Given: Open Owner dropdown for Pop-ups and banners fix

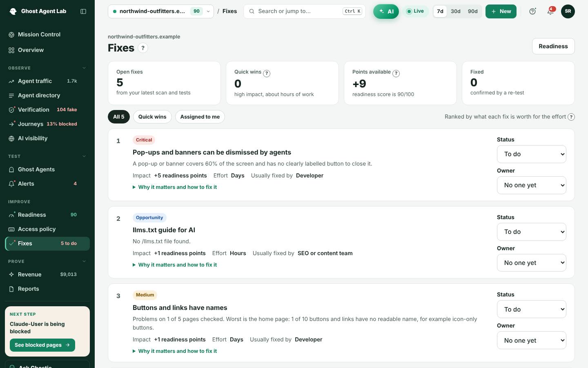Looking at the screenshot, I should point(532,185).
